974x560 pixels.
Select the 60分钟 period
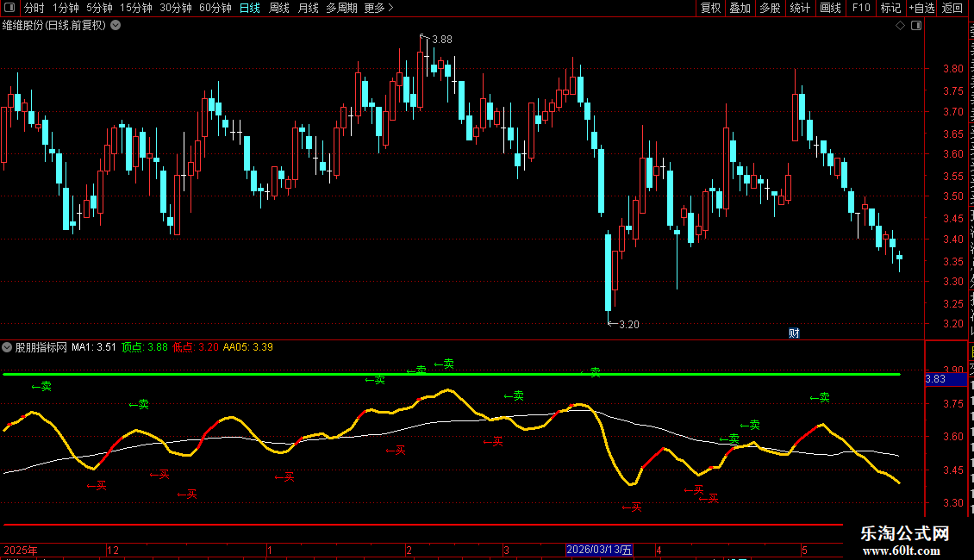(215, 8)
